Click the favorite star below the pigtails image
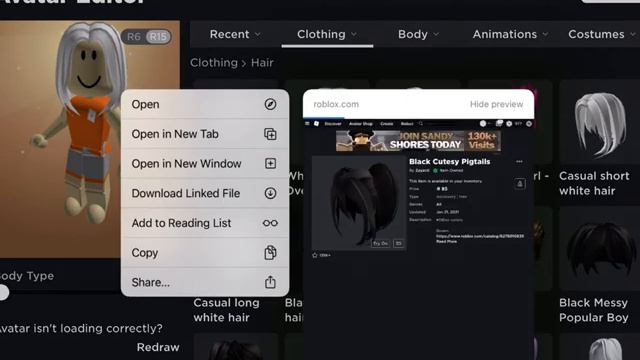Screen dimensions: 640x360 tap(315, 255)
